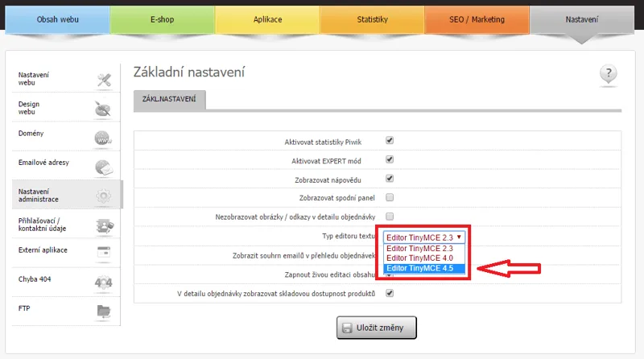The image size is (644, 359).
Task: Enable Zobrazovat spodní panel checkbox
Action: click(x=390, y=197)
